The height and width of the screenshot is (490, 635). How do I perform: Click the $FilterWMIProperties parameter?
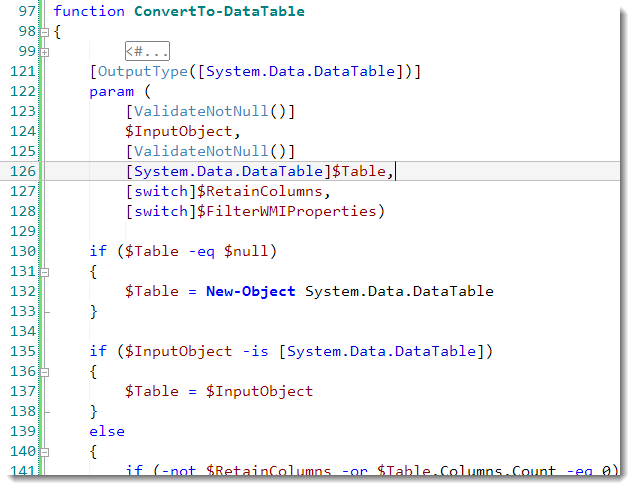pyautogui.click(x=287, y=211)
